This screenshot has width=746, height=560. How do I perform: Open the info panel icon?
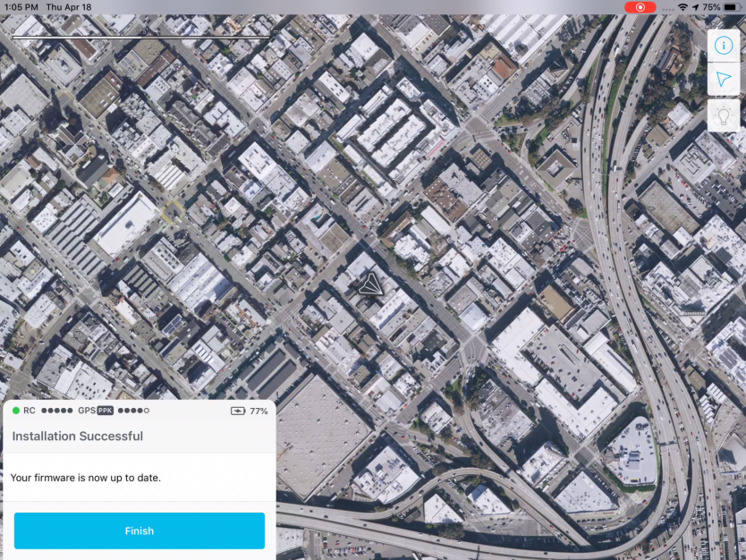click(x=724, y=46)
